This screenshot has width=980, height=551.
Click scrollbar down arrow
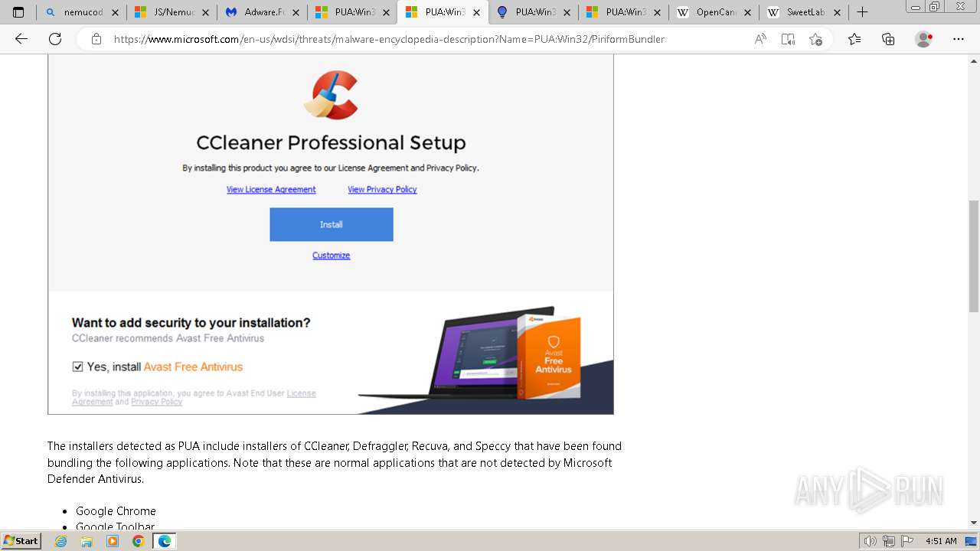coord(973,523)
